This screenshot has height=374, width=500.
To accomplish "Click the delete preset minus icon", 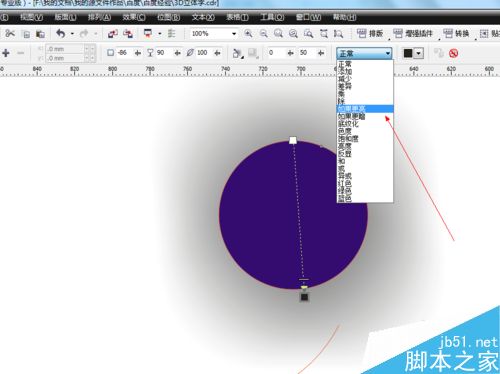I will 21,53.
